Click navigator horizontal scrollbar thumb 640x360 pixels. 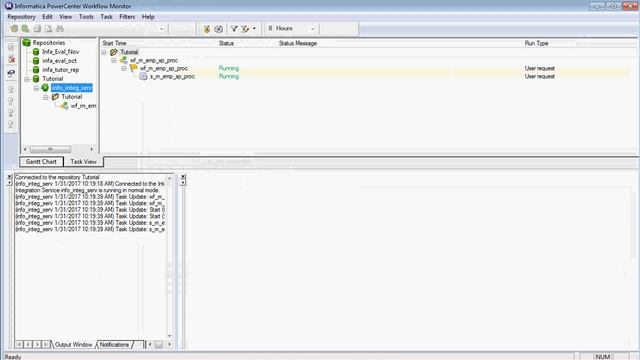[x=50, y=149]
